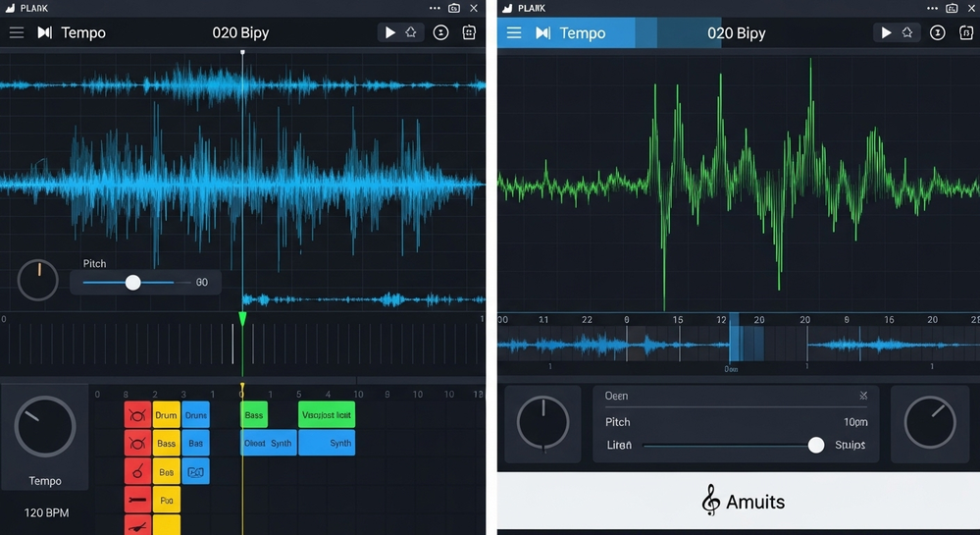Select the red pad beside the yellow Poo pad

tap(137, 500)
